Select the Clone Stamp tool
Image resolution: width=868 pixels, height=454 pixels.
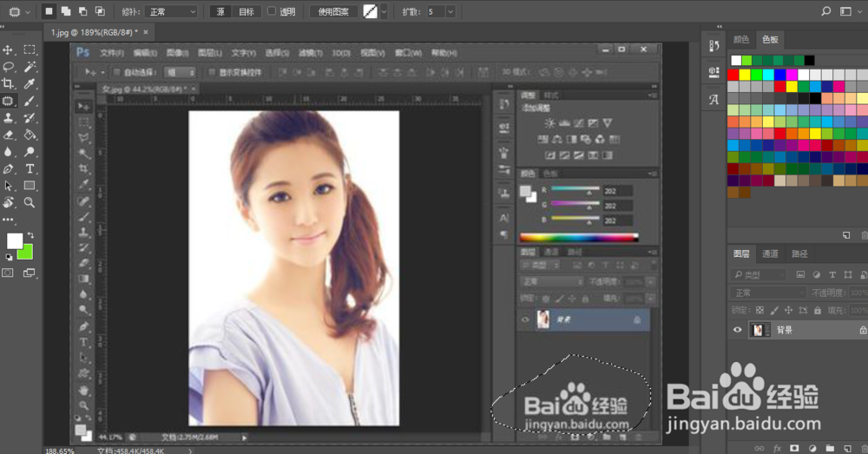(8, 118)
